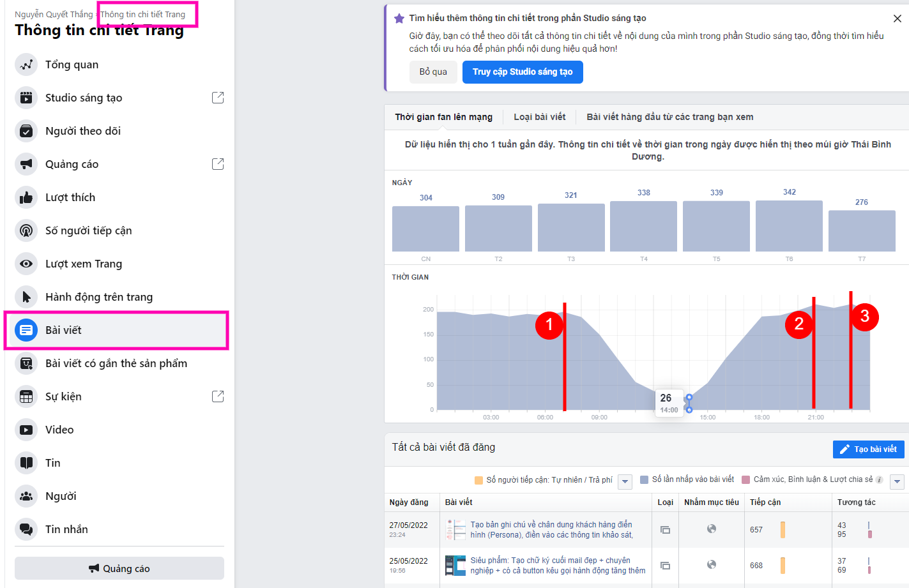Select the Người theo dõi icon
Viewport: 909px width, 588px height.
tap(26, 131)
